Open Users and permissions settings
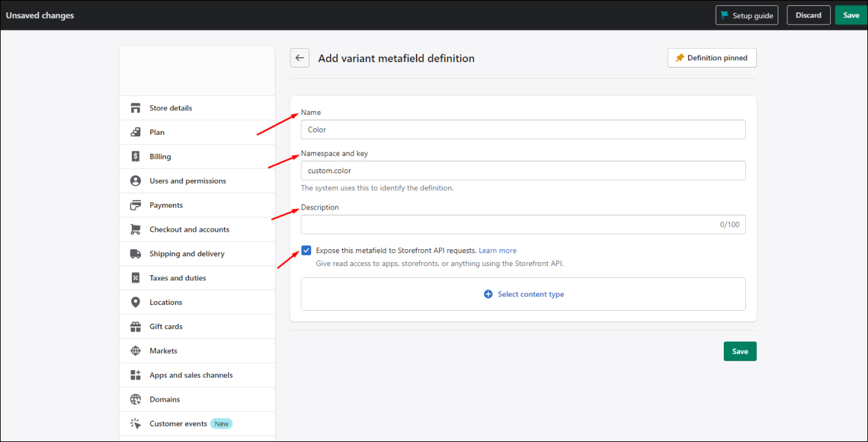Screen dimensions: 868x442 click(198, 180)
